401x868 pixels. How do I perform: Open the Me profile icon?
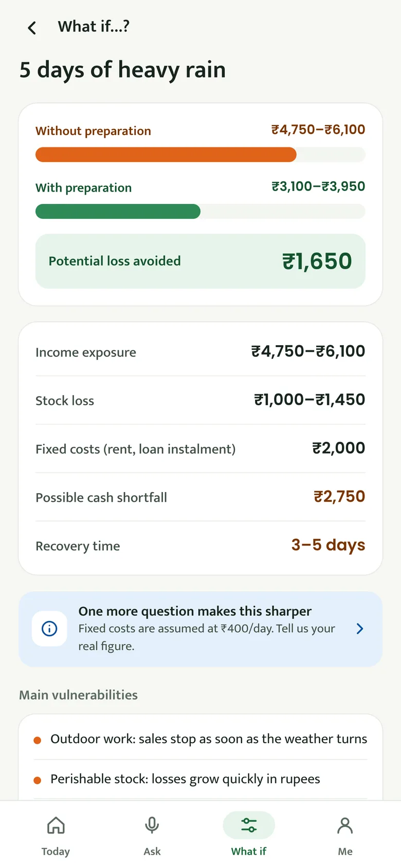pyautogui.click(x=345, y=825)
